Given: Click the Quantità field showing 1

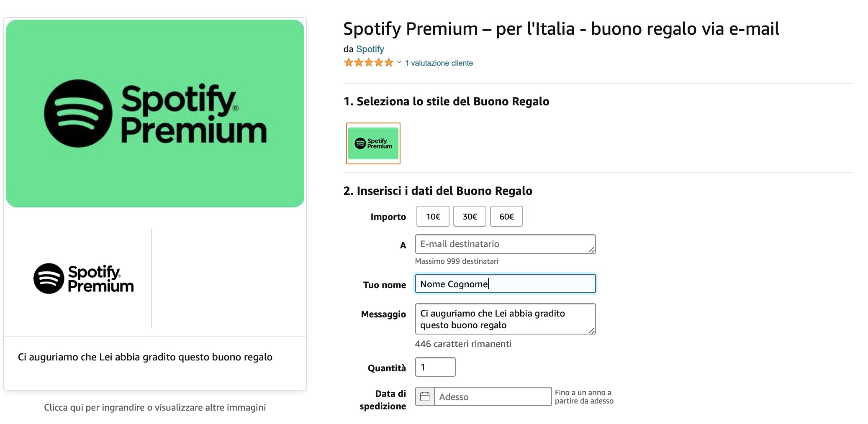Looking at the screenshot, I should [435, 367].
